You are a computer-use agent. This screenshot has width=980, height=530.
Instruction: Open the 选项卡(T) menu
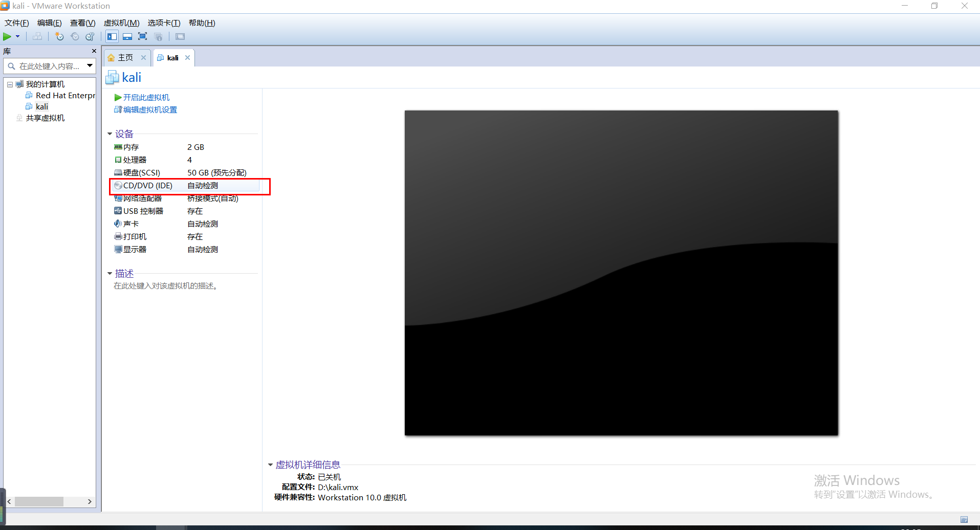tap(164, 23)
